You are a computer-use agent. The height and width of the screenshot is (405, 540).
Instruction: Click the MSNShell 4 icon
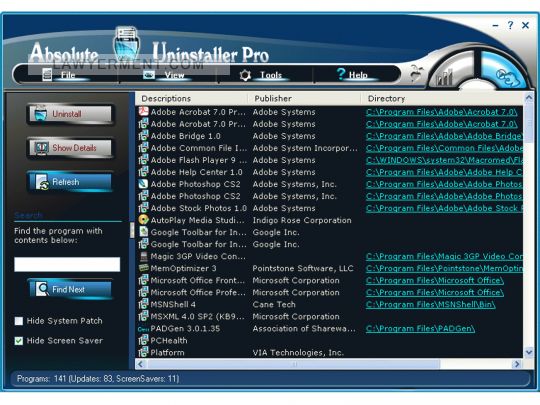coord(143,304)
